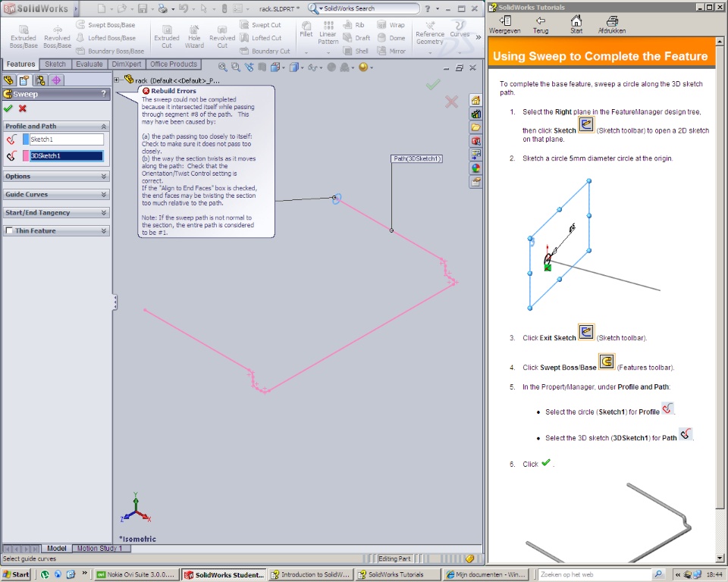
Task: Expand the Options section
Action: tap(104, 177)
